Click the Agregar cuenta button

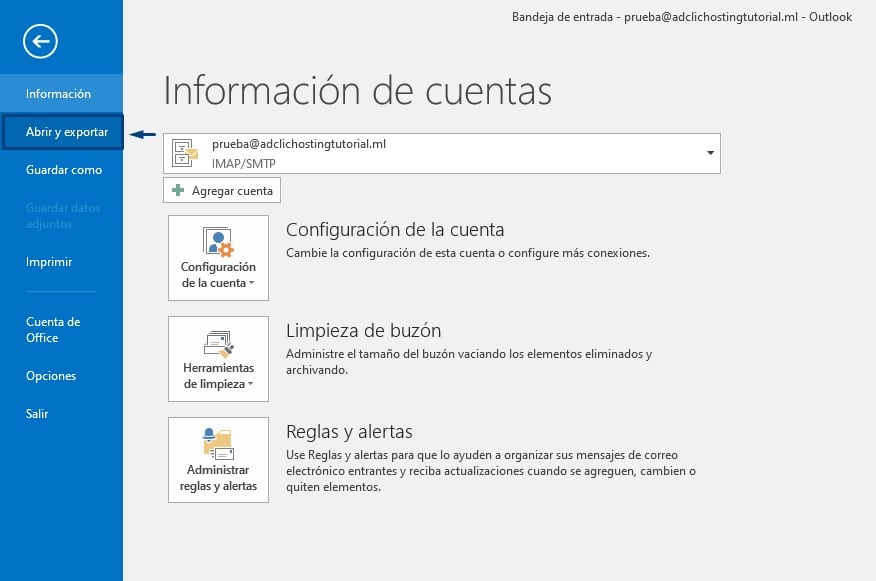click(x=222, y=191)
